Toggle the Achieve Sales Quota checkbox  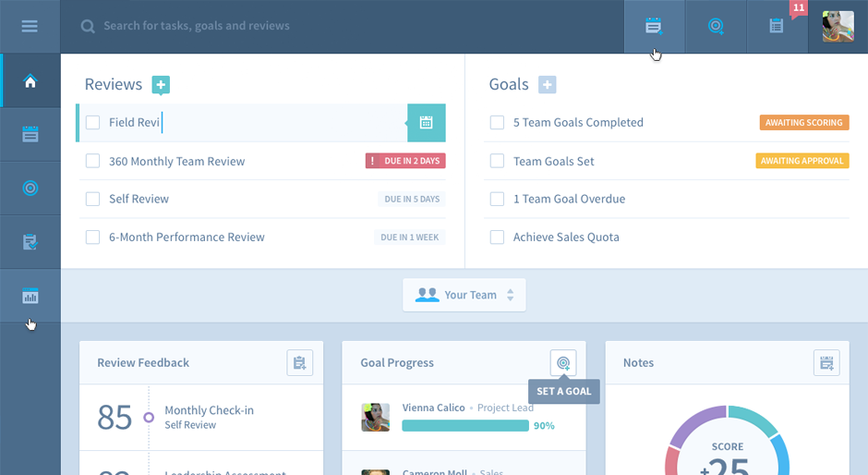(497, 237)
